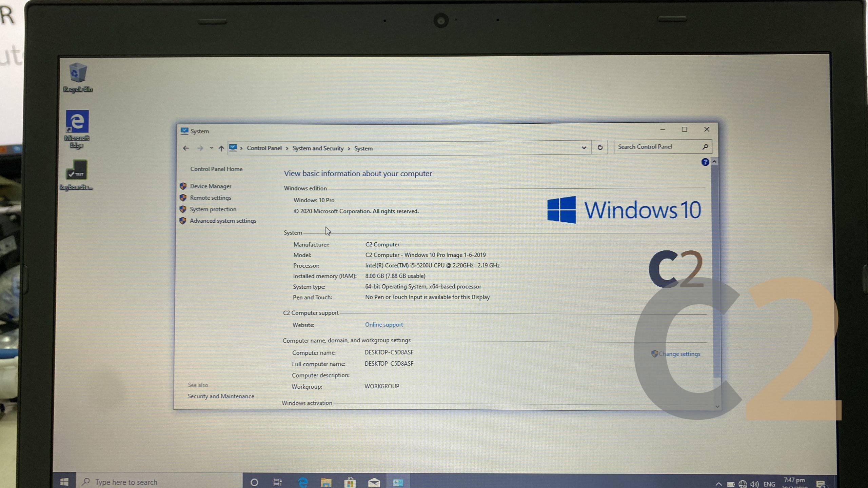Click the taskbar search box
The width and height of the screenshot is (868, 488).
pos(159,482)
